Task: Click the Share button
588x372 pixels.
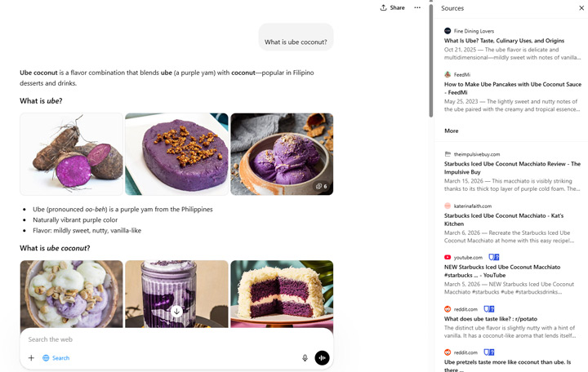Action: point(392,7)
